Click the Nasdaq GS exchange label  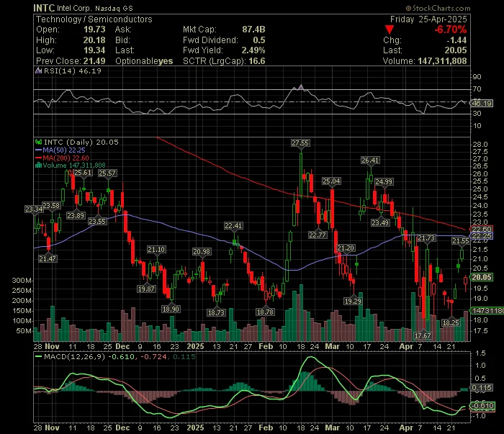point(114,9)
